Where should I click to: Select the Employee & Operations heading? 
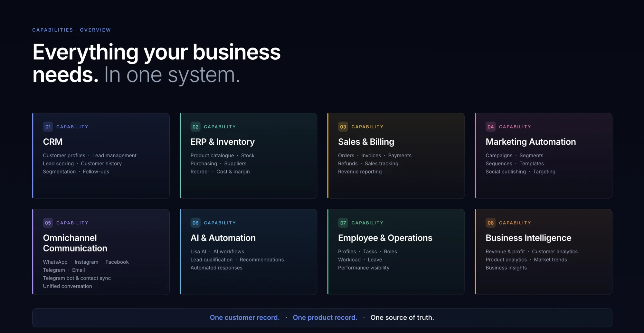(385, 238)
